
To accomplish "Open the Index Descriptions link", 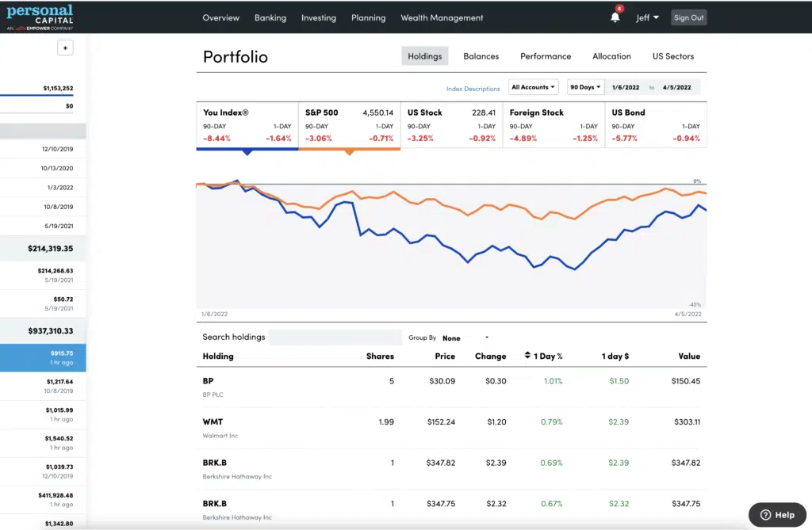I will tap(473, 89).
